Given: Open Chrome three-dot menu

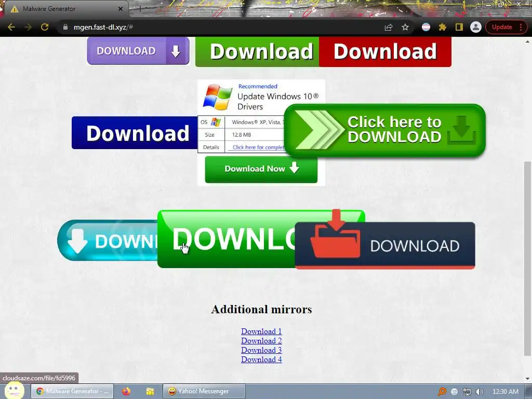Looking at the screenshot, I should (521, 27).
